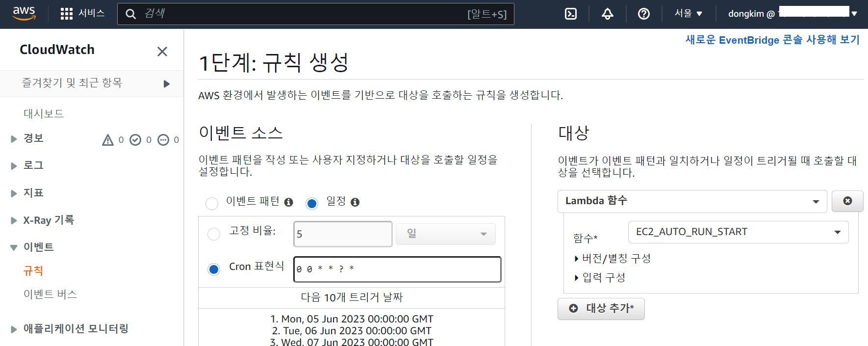Screen dimensions: 868x346
Task: Expand the 로그 sidebar section
Action: tap(14, 166)
